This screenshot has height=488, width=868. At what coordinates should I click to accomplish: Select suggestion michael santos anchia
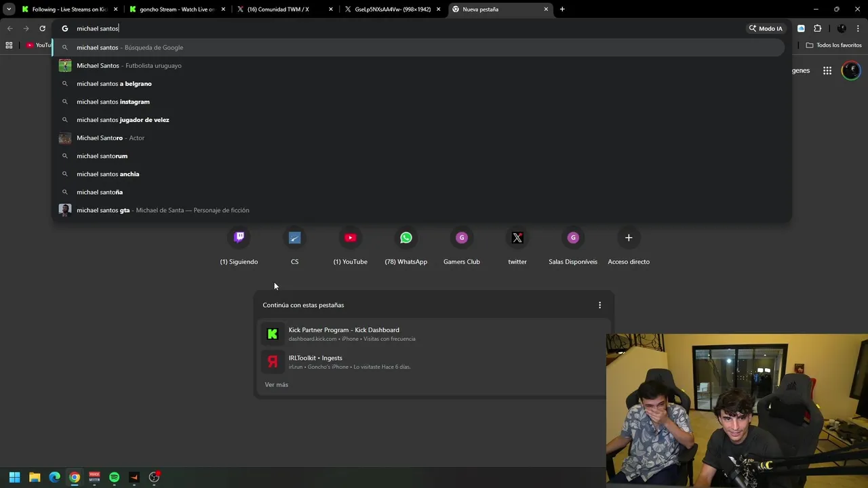click(x=419, y=174)
